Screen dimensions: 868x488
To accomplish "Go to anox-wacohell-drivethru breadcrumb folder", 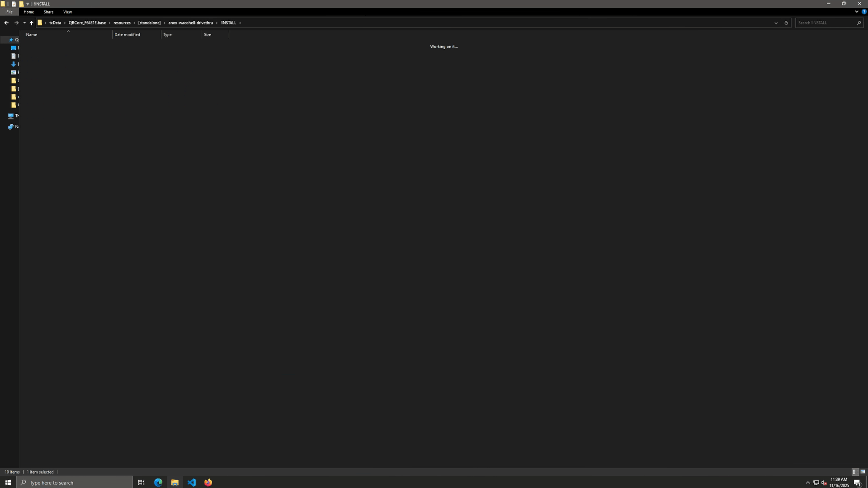I will coord(190,23).
